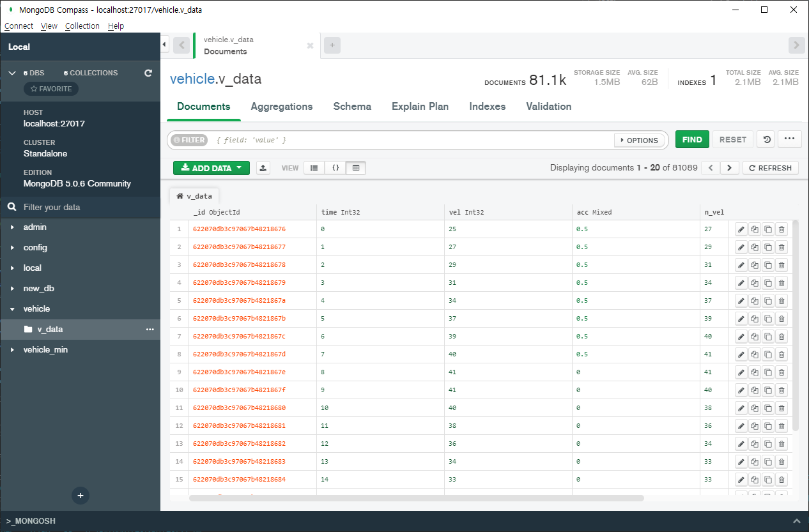Viewport: 809px width, 532px height.
Task: Switch to the Aggregations tab
Action: point(282,107)
